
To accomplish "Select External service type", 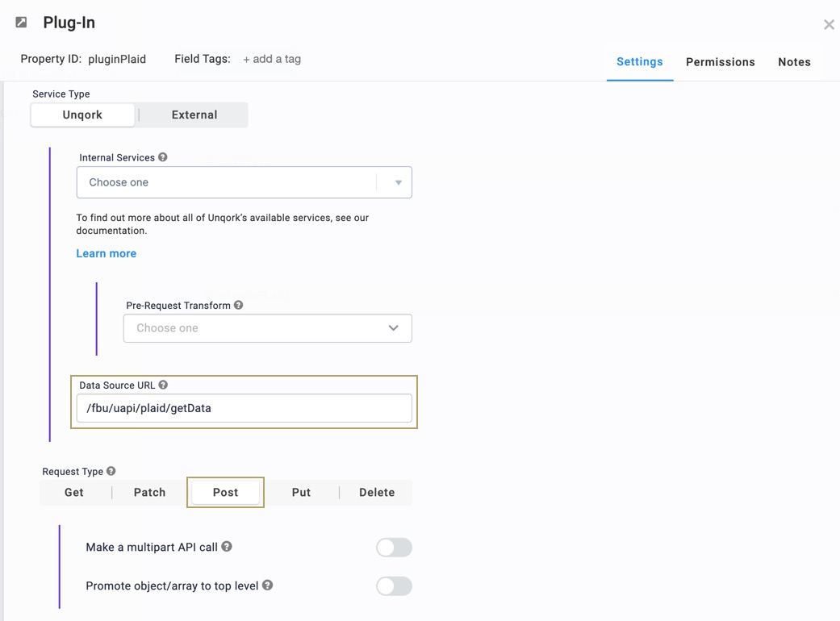I will pyautogui.click(x=194, y=115).
